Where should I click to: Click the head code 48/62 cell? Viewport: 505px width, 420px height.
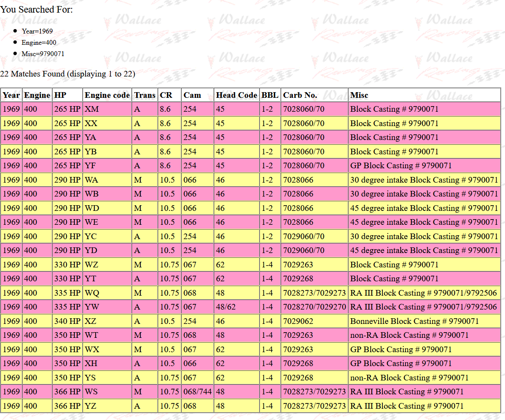pyautogui.click(x=226, y=307)
